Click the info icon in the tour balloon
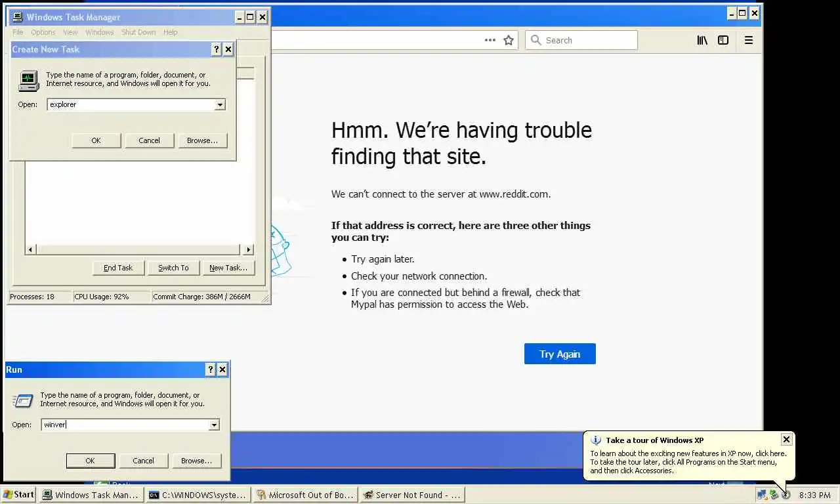 (x=596, y=440)
